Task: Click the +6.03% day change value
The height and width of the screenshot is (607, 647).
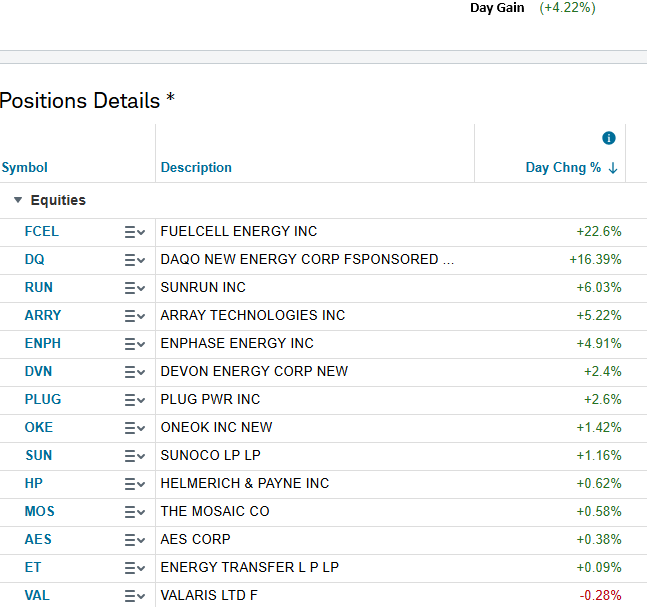Action: tap(599, 287)
